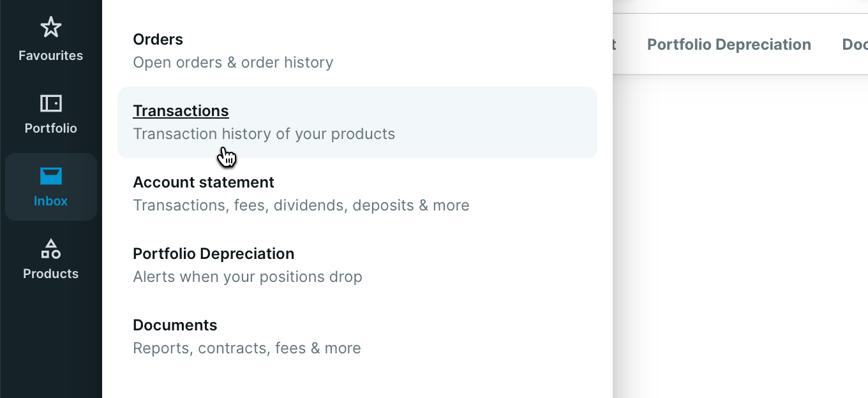The height and width of the screenshot is (398, 868).
Task: Open Account statement from the flyout menu
Action: [x=357, y=194]
